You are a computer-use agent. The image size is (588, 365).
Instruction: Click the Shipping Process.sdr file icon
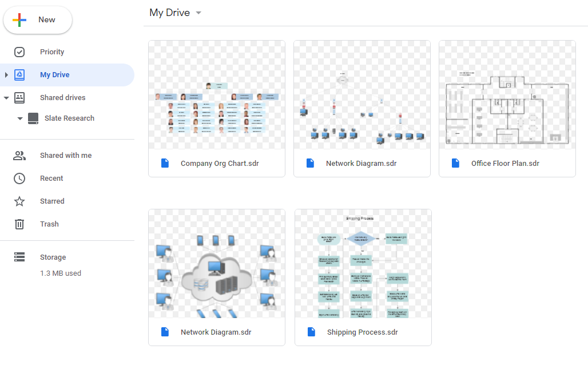coord(311,332)
